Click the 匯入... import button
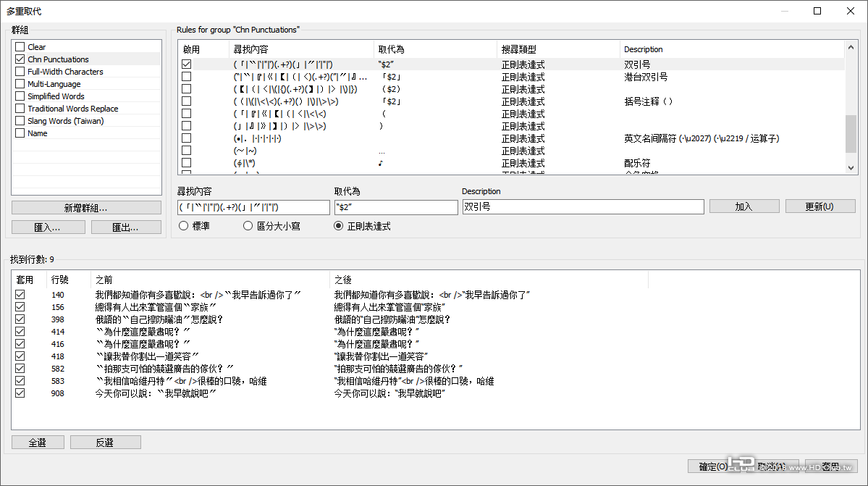This screenshot has height=486, width=868. tap(49, 227)
